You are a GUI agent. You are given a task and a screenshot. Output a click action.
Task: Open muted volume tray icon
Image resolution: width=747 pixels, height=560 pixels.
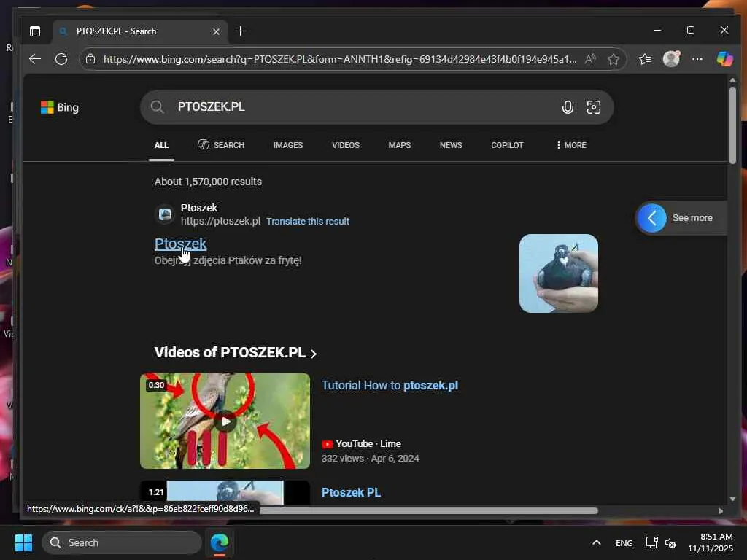click(671, 542)
